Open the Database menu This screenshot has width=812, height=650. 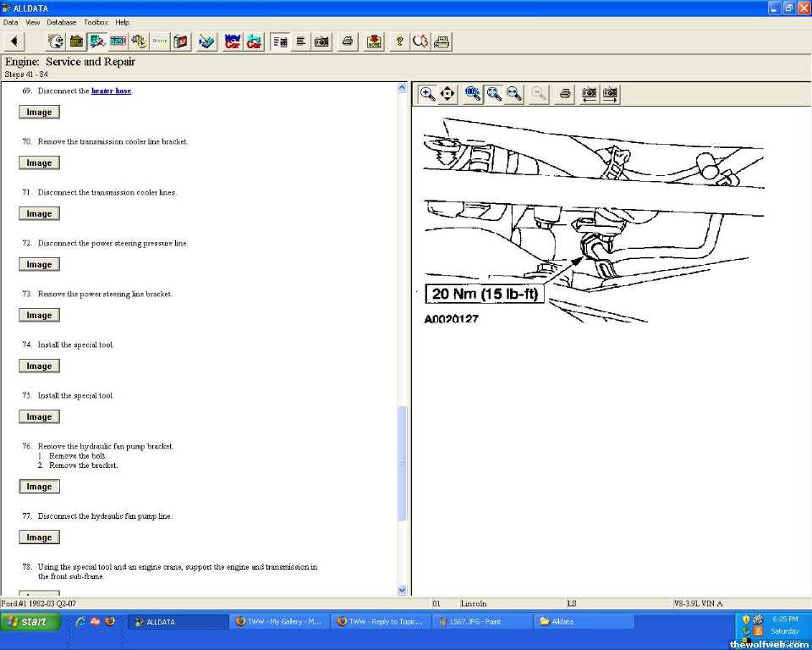point(59,22)
